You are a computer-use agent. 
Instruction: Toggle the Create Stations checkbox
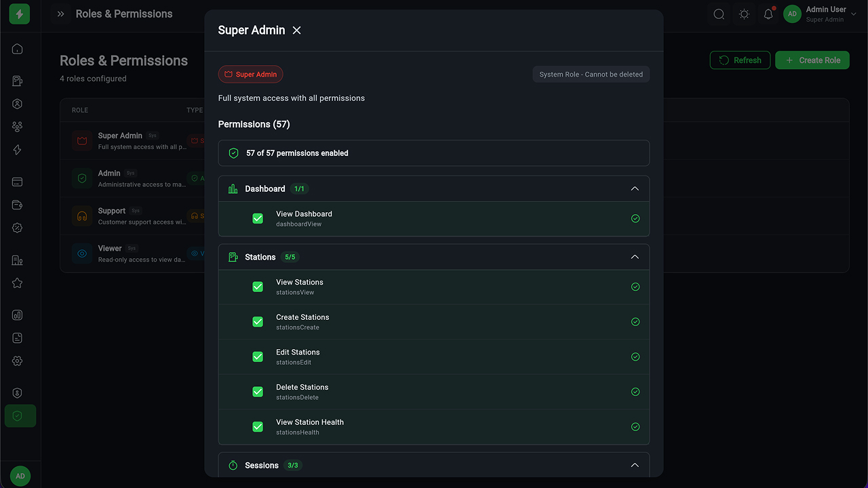pyautogui.click(x=258, y=322)
